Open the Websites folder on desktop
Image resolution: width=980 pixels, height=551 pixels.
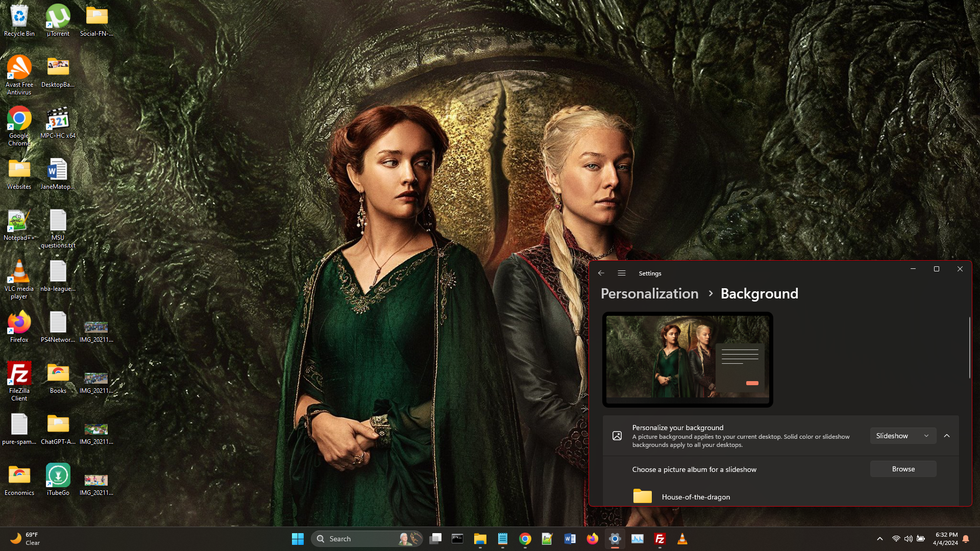click(19, 173)
